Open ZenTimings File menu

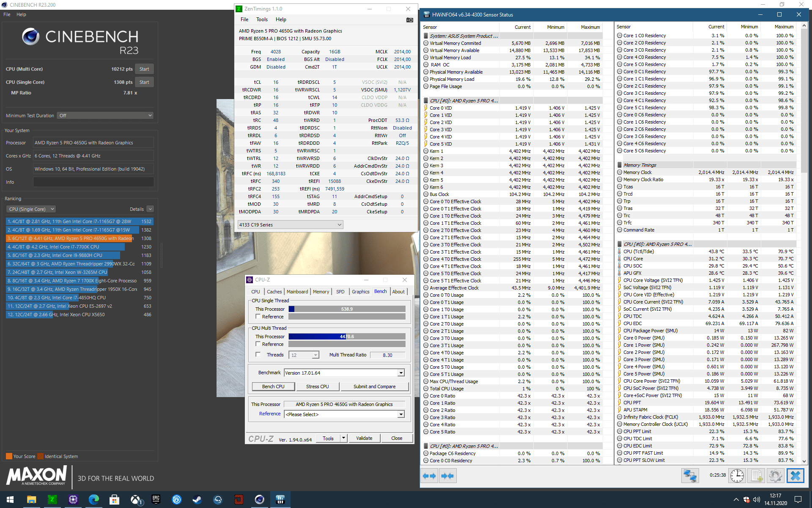pos(244,19)
